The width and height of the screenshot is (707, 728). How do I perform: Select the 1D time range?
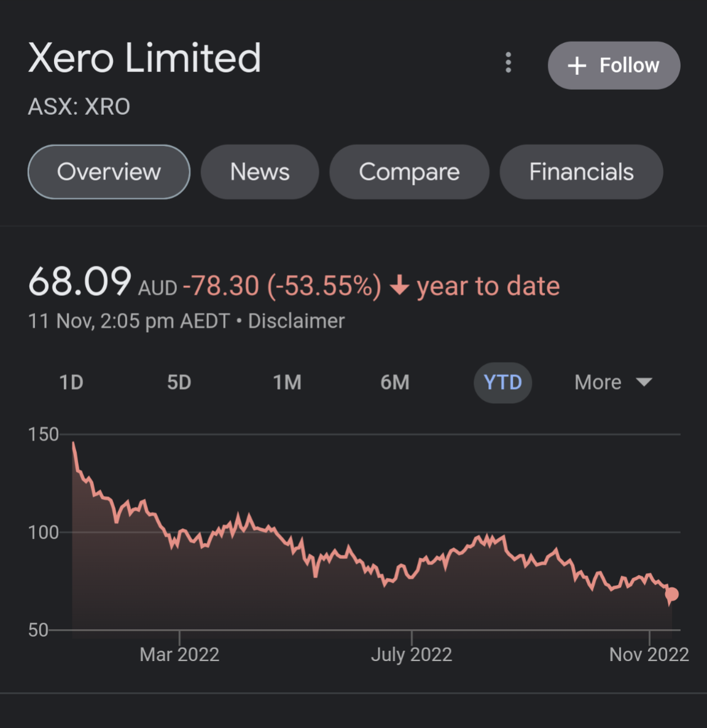tap(71, 382)
